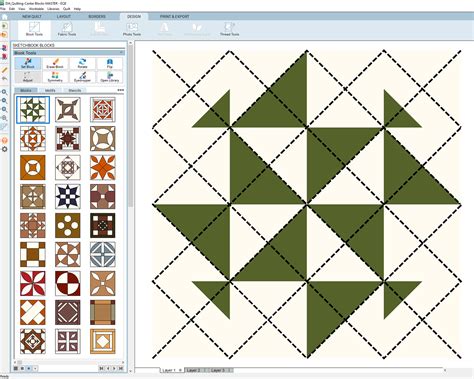Screen dimensions: 474x379
Task: Open settings gear in left toolbar
Action: (x=4, y=149)
